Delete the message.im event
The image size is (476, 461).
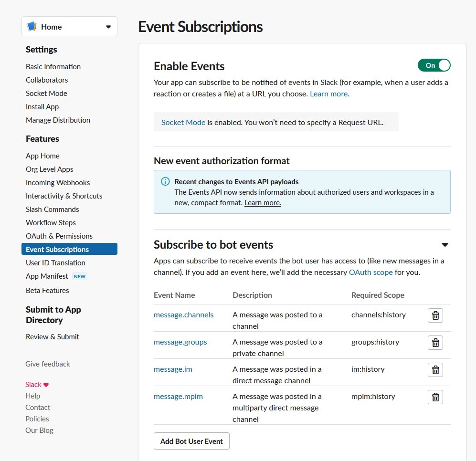tap(435, 369)
